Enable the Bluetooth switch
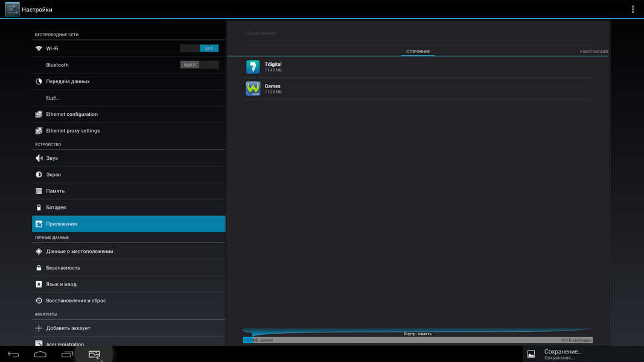This screenshot has width=644, height=362. coord(199,65)
